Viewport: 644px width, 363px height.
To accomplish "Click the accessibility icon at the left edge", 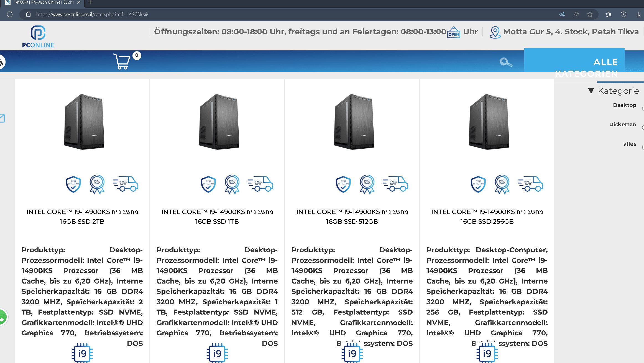I will click(x=1, y=62).
